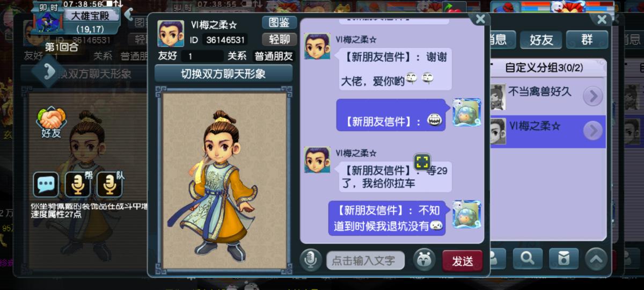
Task: Open the emoji picker face icon
Action: (x=424, y=260)
